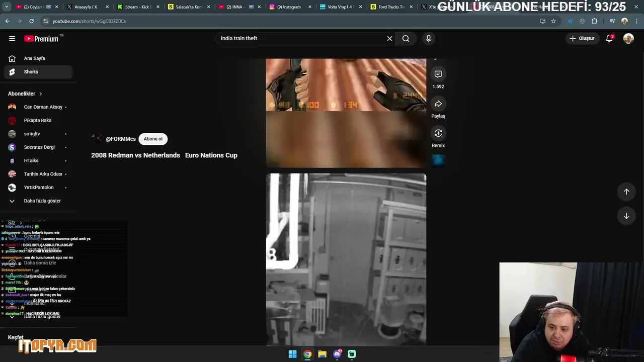Viewport: 644px width, 362px height.
Task: Open the YouTube guide hamburger menu
Action: [12, 38]
